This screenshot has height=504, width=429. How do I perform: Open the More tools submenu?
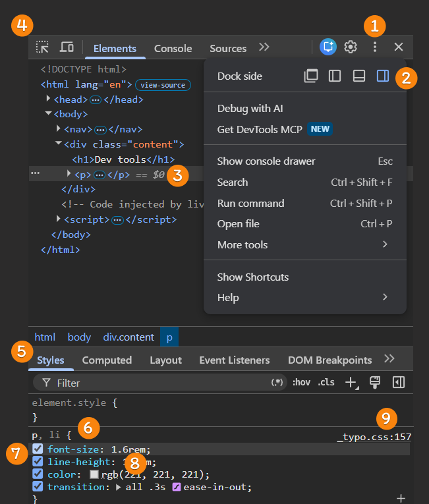click(305, 244)
